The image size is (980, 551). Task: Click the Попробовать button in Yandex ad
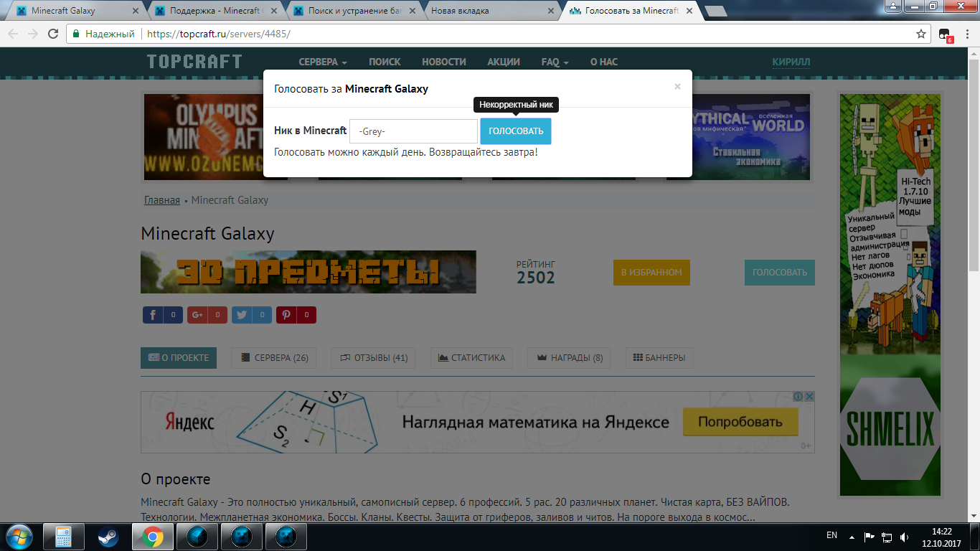tap(740, 422)
